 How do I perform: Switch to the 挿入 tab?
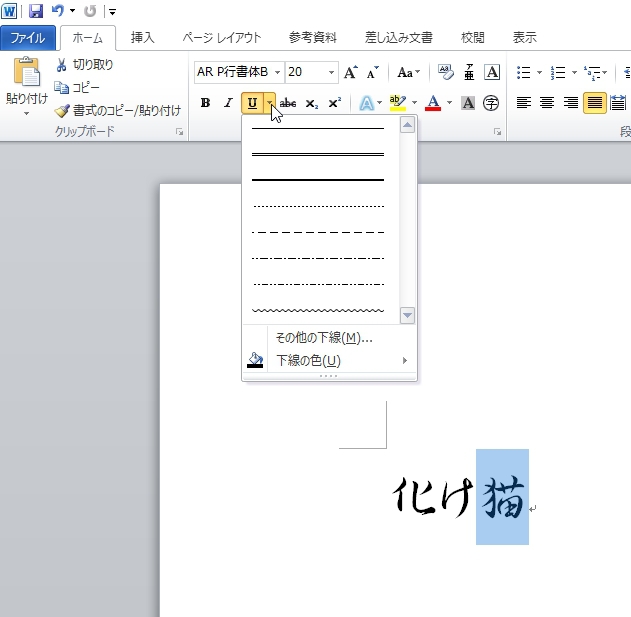[142, 38]
